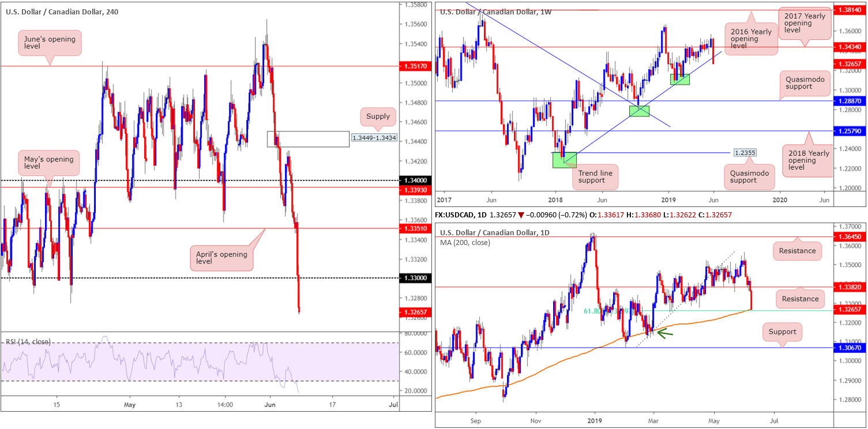Select the 1.36450 red price label
The width and height of the screenshot is (868, 429).
[850, 236]
